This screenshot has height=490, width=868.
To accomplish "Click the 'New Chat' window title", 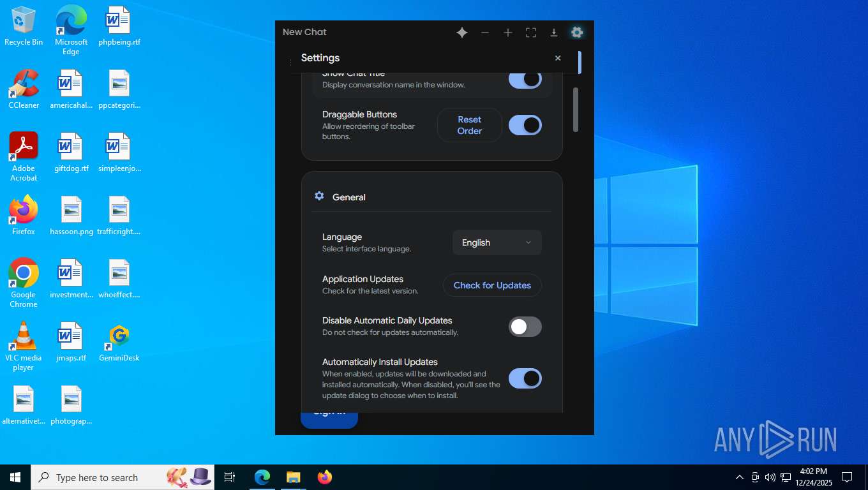I will point(304,32).
